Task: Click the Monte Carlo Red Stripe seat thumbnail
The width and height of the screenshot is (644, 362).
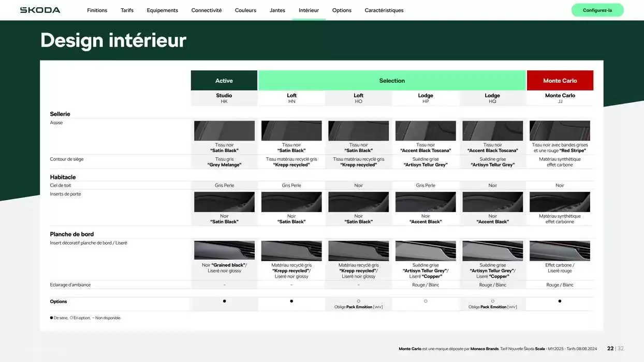Action: point(560,131)
